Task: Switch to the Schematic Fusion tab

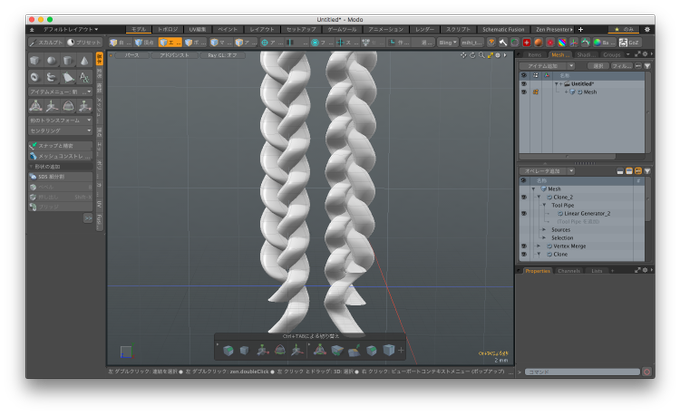Action: [x=503, y=29]
